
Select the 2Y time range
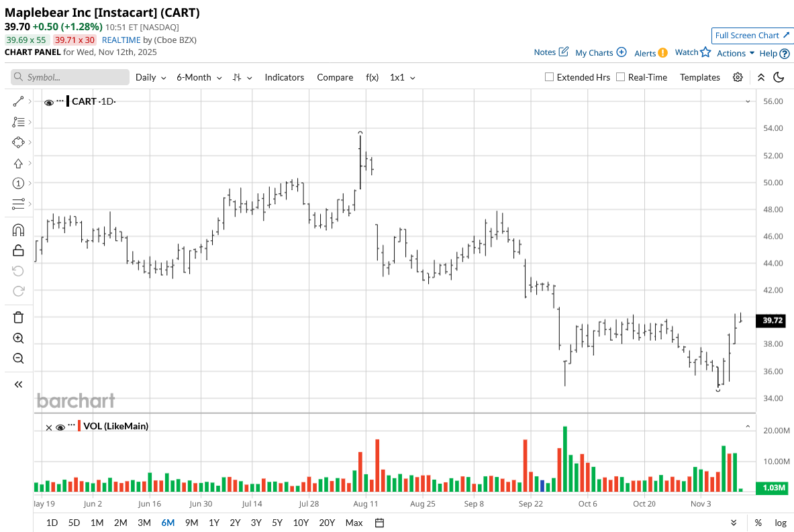235,523
